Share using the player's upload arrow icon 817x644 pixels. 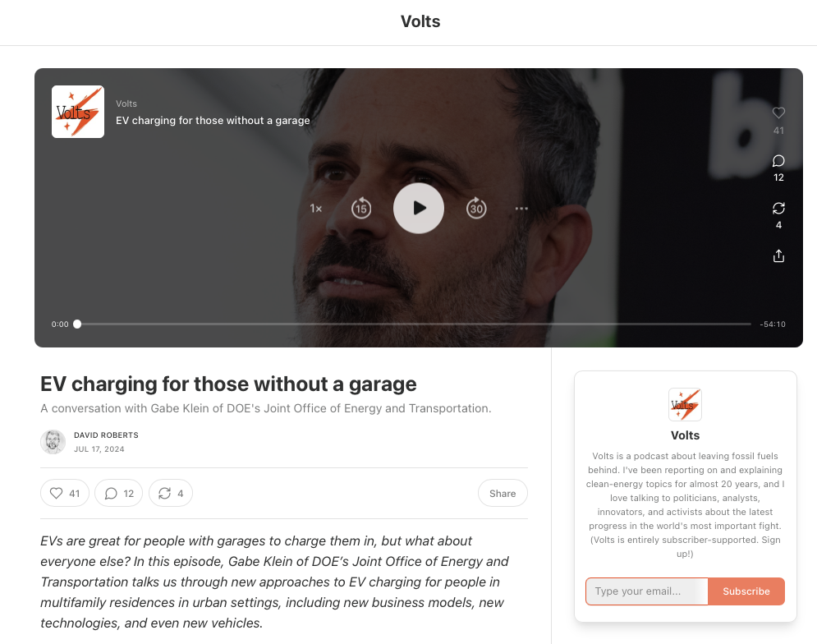tap(778, 256)
